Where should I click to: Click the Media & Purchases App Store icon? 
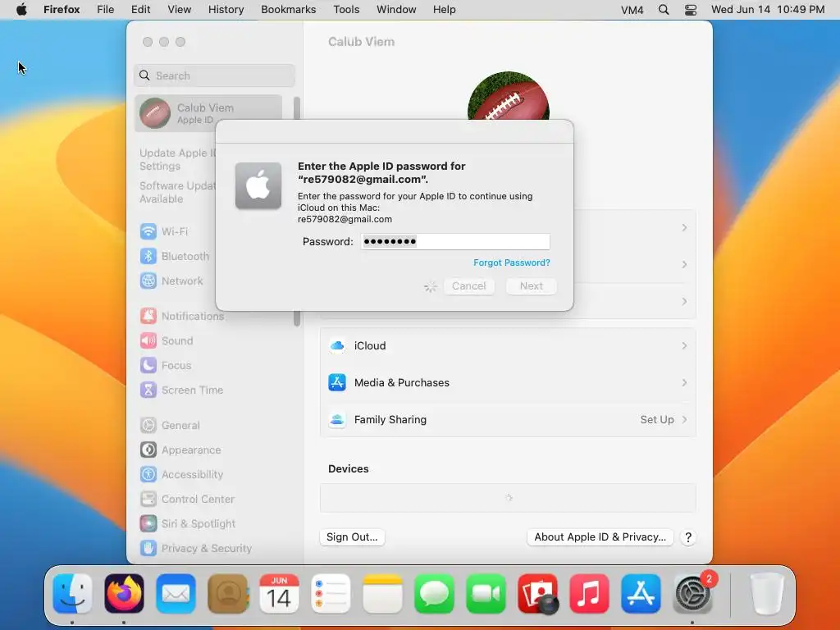coord(337,382)
